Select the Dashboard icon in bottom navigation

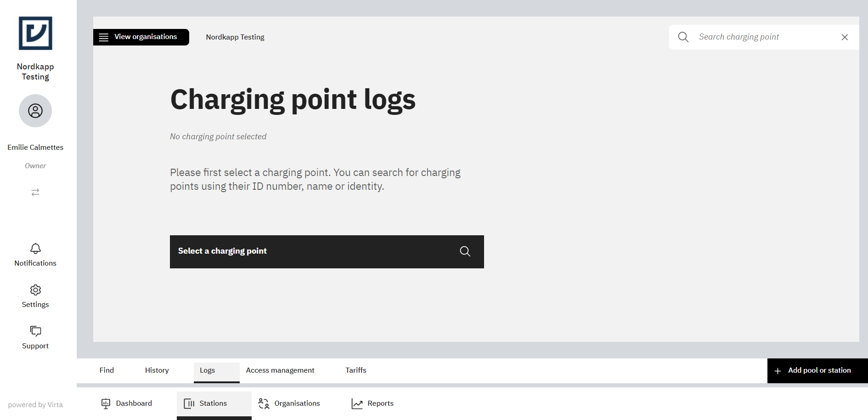(x=106, y=403)
